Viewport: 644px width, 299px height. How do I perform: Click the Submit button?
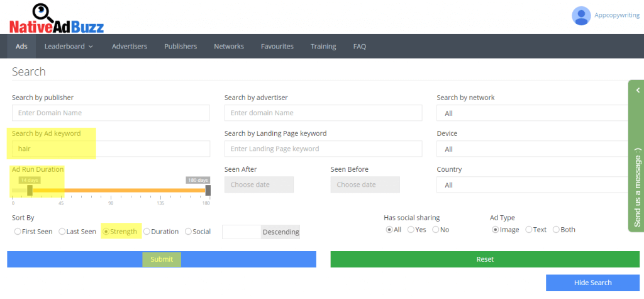point(162,259)
